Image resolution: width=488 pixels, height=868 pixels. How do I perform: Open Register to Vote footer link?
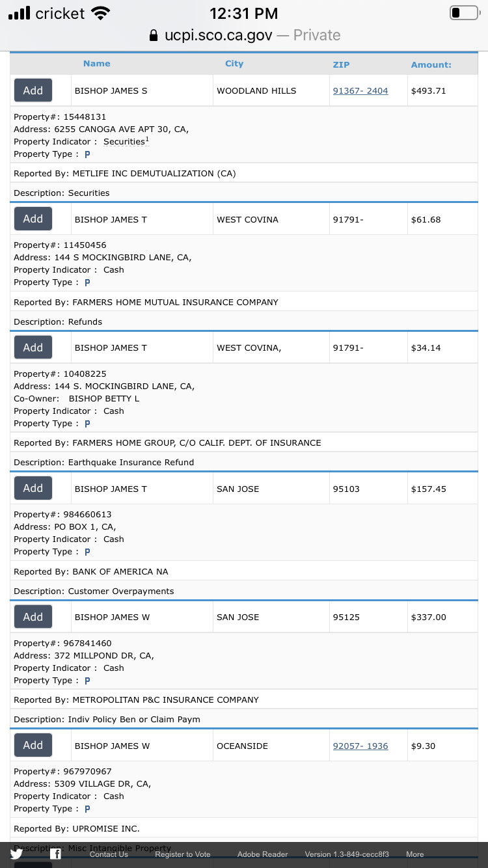183,854
